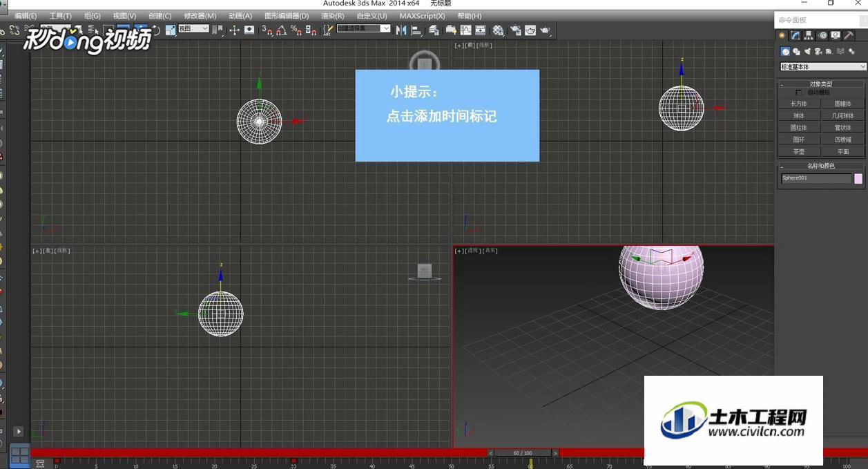Switch to the Display tab
This screenshot has height=469, width=868.
(836, 35)
